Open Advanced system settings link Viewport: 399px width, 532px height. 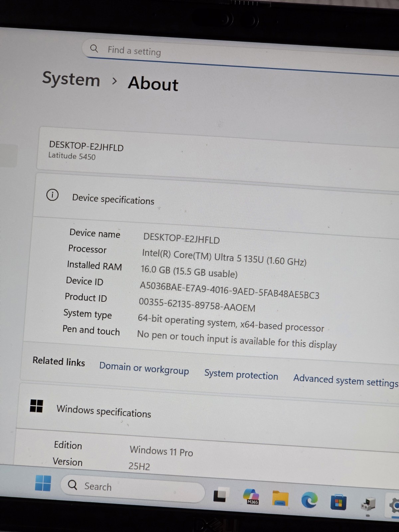point(345,381)
